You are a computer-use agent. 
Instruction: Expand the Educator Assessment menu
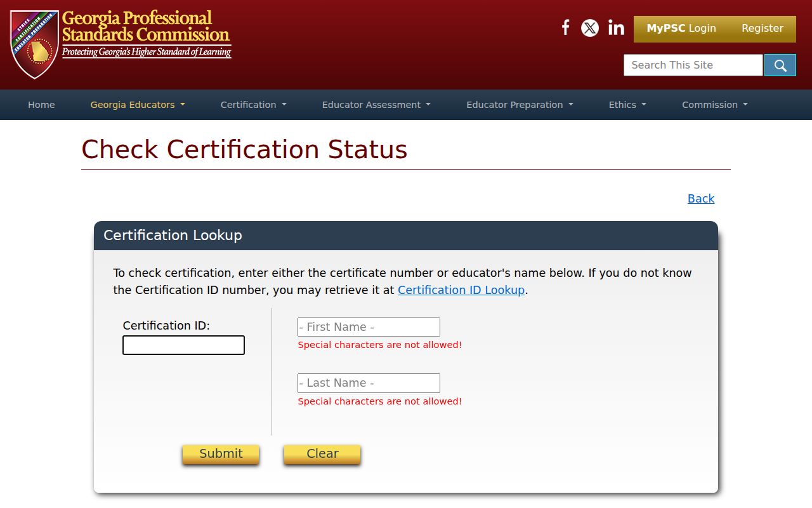376,105
